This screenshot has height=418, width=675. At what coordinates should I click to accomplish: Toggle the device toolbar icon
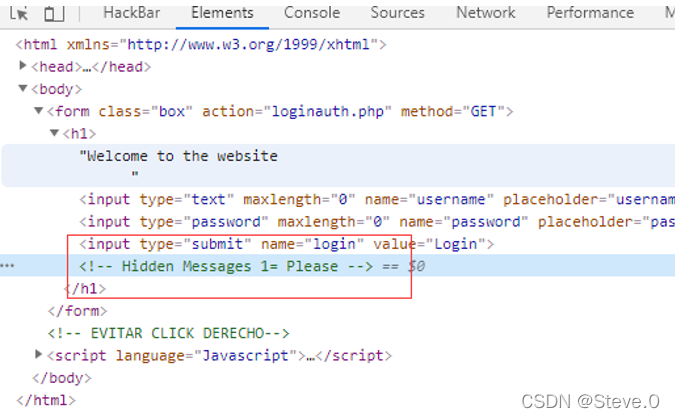[x=54, y=13]
